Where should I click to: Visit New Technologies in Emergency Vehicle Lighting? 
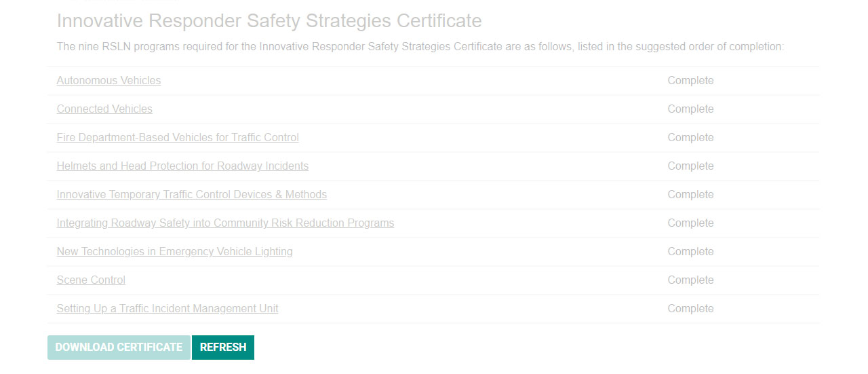click(x=175, y=252)
